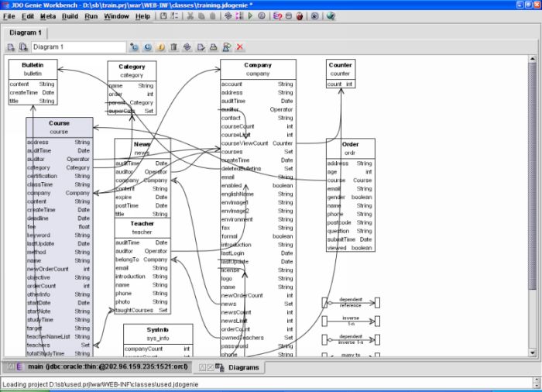
Task: Select the Category class header
Action: pyautogui.click(x=132, y=70)
